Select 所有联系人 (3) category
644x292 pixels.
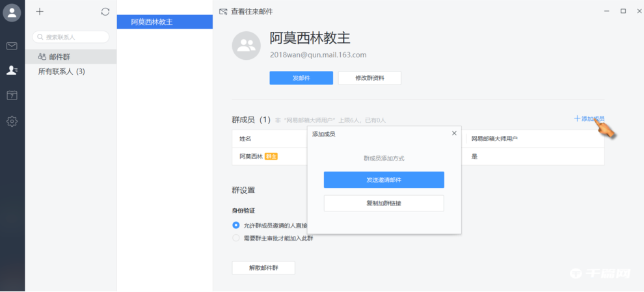coord(61,72)
